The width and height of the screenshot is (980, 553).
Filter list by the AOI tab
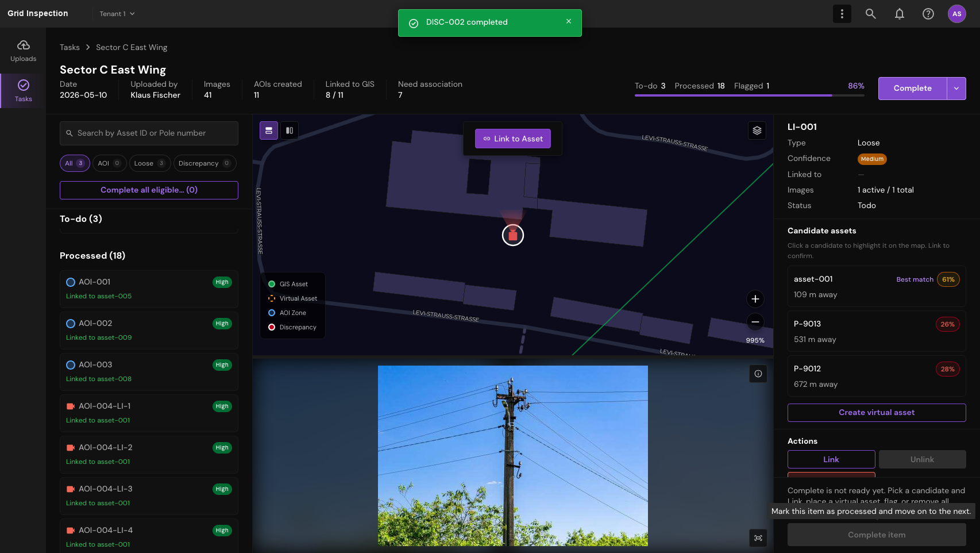(109, 163)
